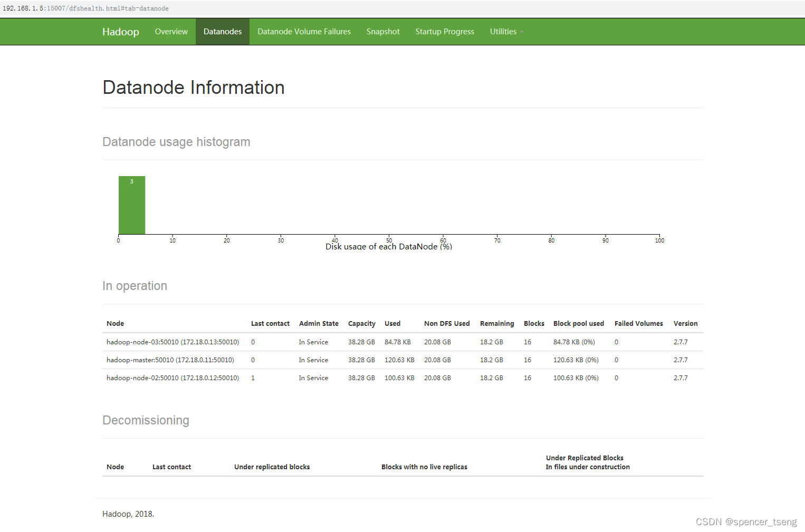This screenshot has width=805, height=532.
Task: Click the In operation section heading
Action: pyautogui.click(x=135, y=286)
